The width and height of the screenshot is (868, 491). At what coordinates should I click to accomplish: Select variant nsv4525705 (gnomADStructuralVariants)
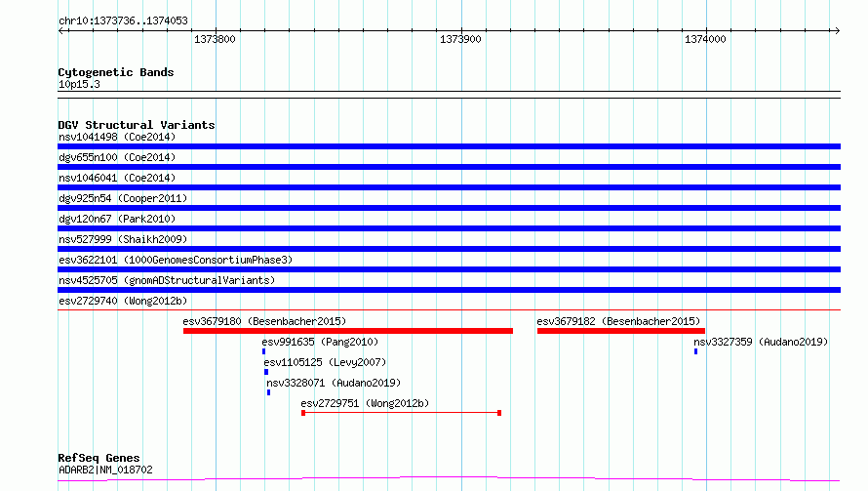coord(167,280)
